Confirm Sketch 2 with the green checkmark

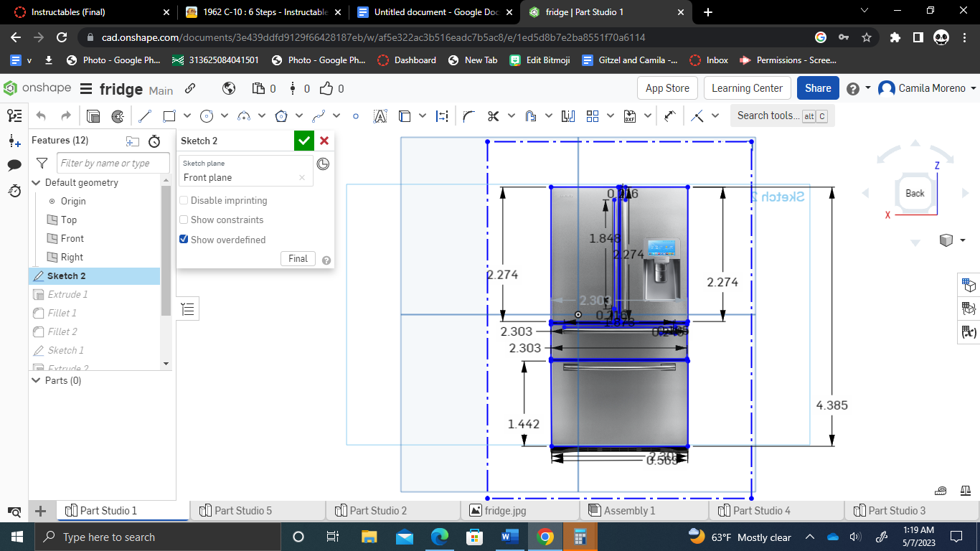303,141
